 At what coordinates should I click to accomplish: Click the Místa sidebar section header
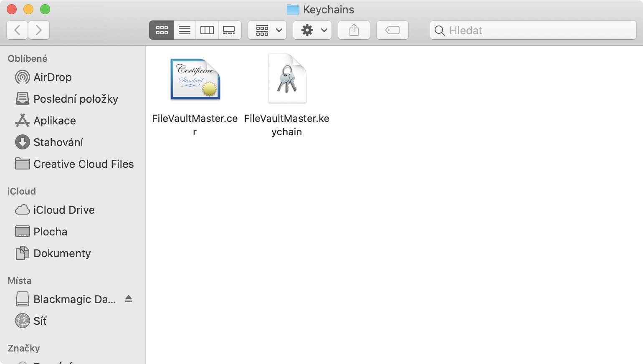tap(20, 281)
